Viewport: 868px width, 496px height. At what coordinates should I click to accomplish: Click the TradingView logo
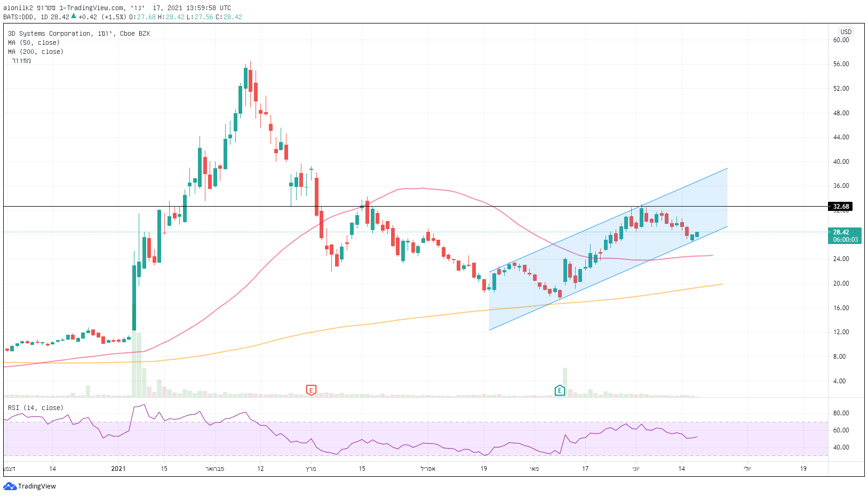(30, 486)
